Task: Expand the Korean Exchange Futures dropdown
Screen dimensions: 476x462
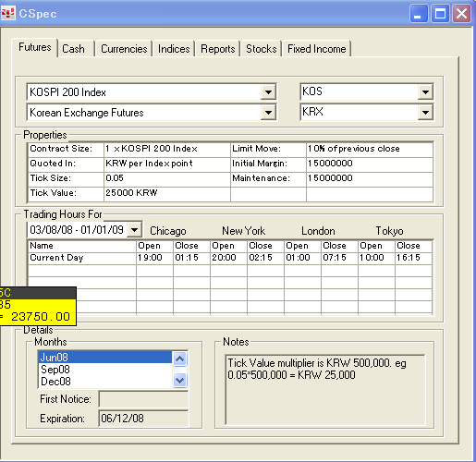Action: coord(268,113)
